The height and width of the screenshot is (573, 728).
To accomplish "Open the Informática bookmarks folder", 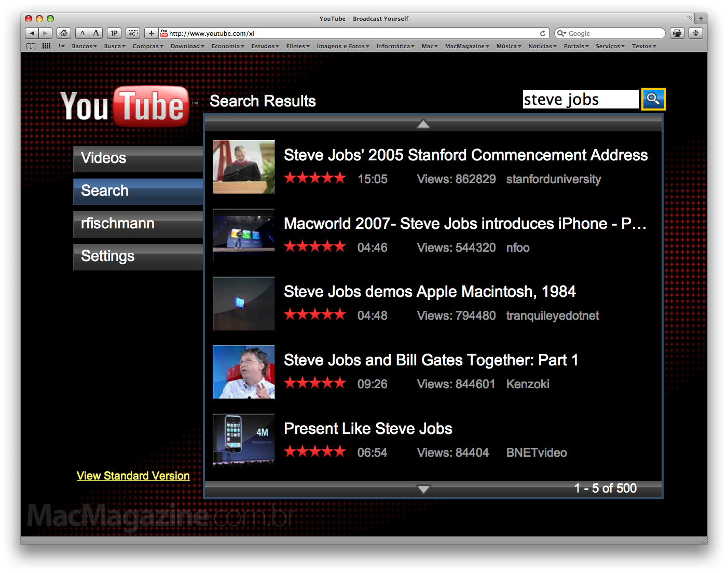I will (x=395, y=46).
